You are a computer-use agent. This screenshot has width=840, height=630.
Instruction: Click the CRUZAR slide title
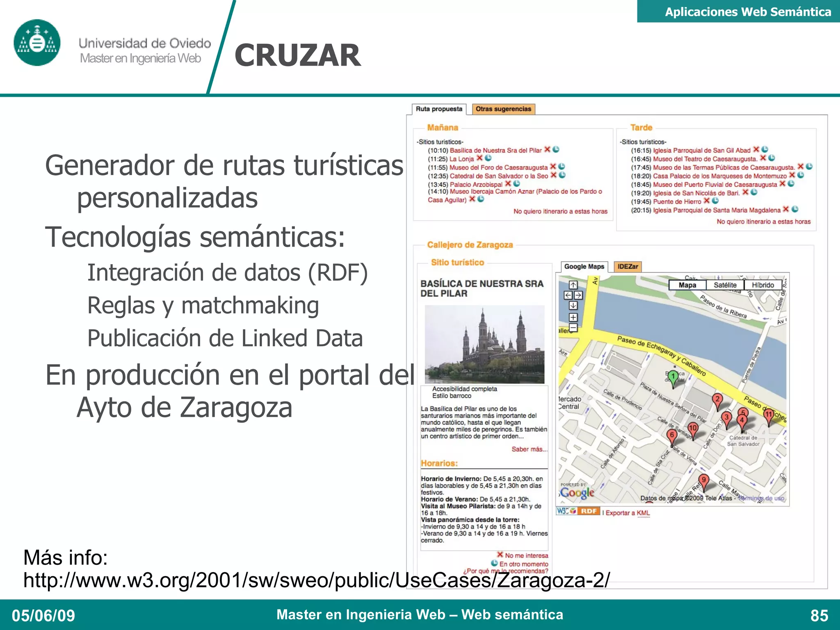click(x=298, y=55)
